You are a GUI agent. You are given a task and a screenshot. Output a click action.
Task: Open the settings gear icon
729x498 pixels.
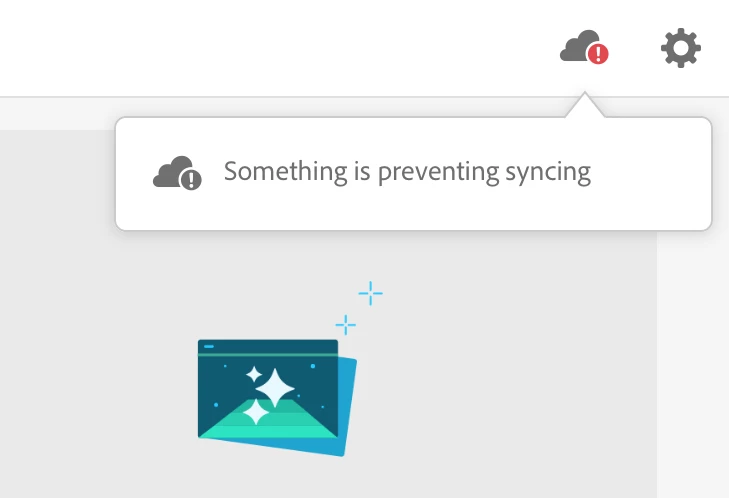(681, 48)
